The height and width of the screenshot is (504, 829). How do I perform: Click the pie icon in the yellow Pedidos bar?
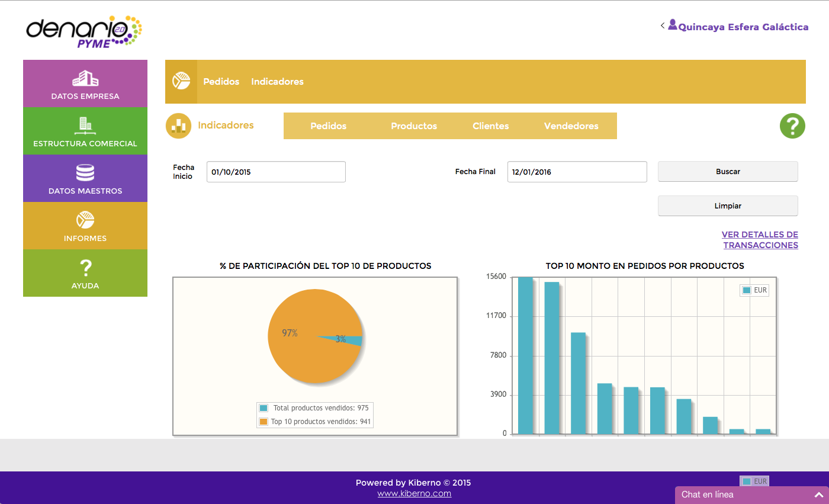click(181, 82)
